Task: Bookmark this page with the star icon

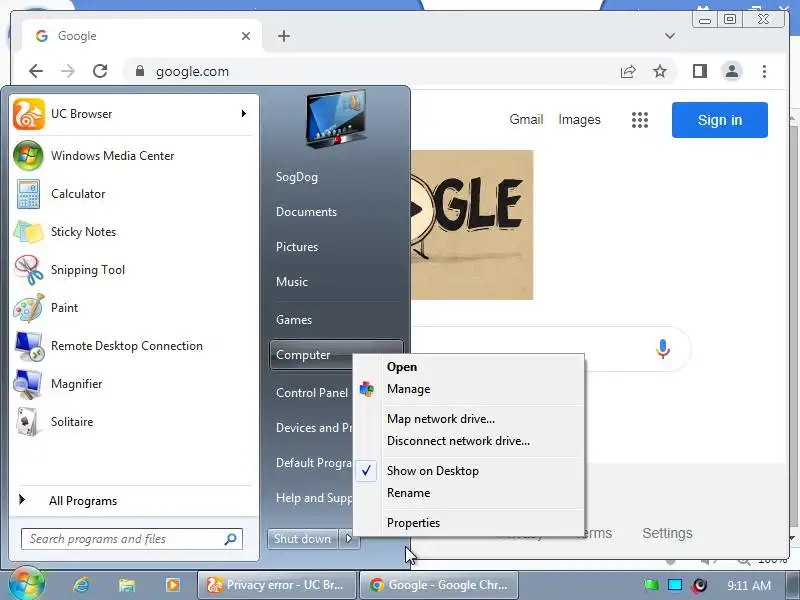Action: (x=660, y=71)
